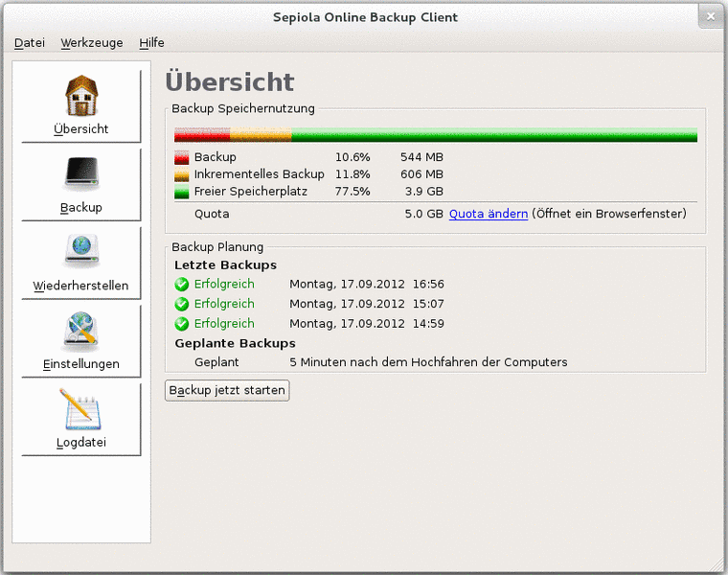This screenshot has width=728, height=575.
Task: Click the orange Inkrementelles Backup swatch
Action: point(182,174)
